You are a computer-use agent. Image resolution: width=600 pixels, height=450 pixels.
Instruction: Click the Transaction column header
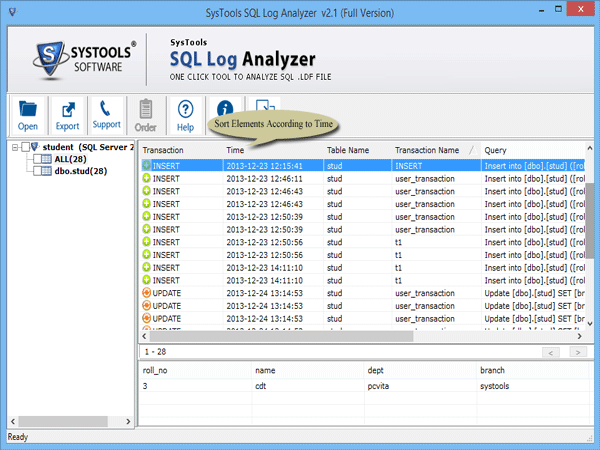click(163, 150)
